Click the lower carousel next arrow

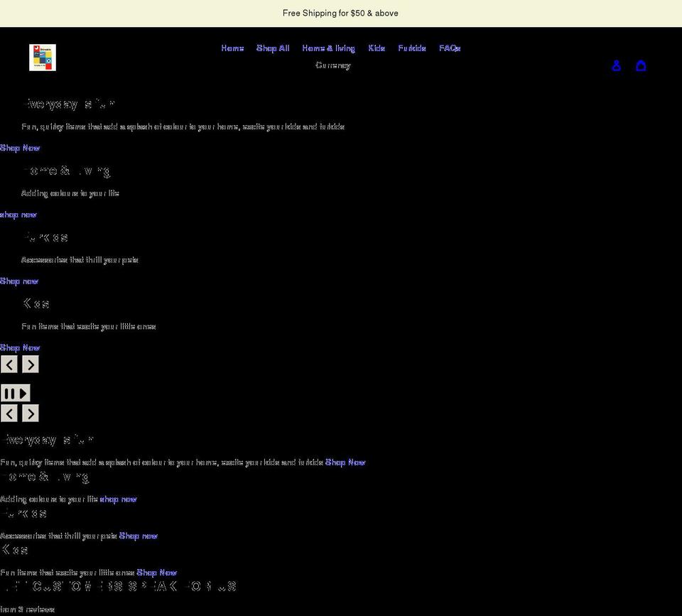[x=30, y=413]
